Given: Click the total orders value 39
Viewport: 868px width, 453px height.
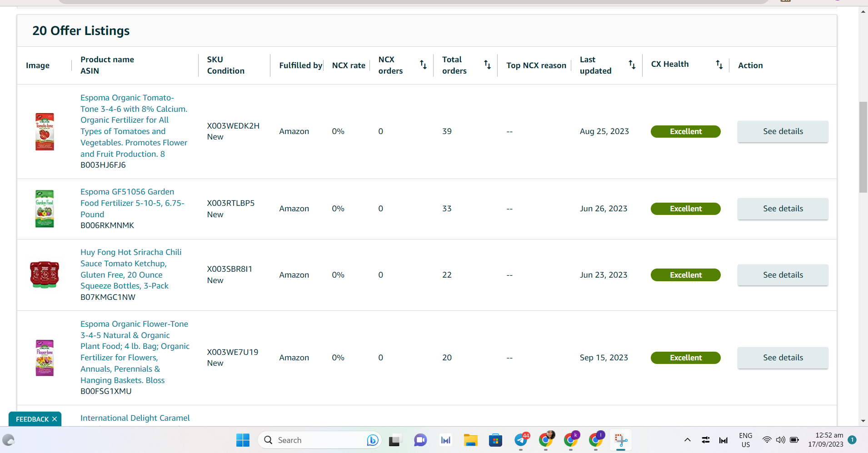Looking at the screenshot, I should pos(447,131).
